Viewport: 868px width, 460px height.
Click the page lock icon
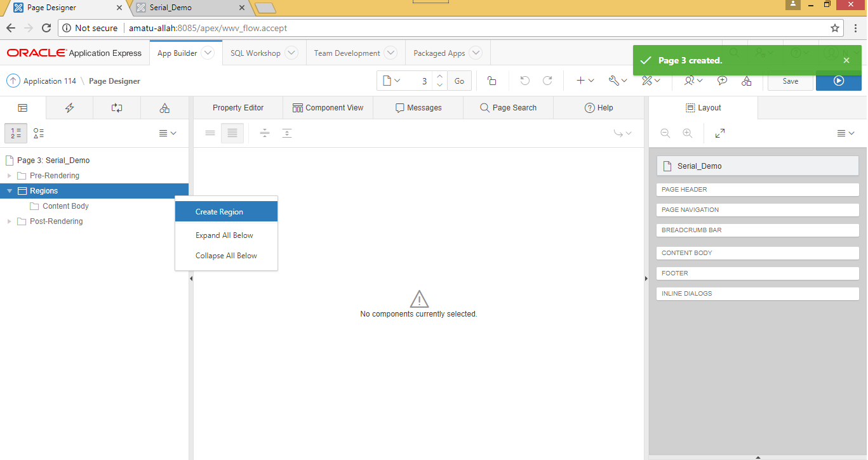click(491, 80)
